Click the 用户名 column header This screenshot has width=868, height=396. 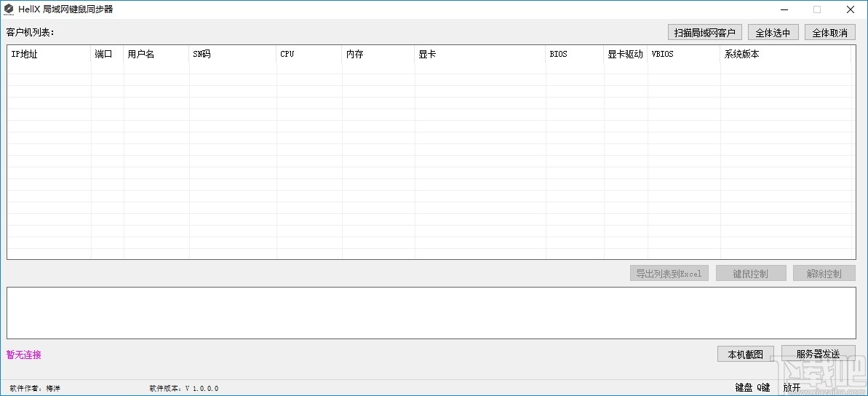click(x=156, y=55)
